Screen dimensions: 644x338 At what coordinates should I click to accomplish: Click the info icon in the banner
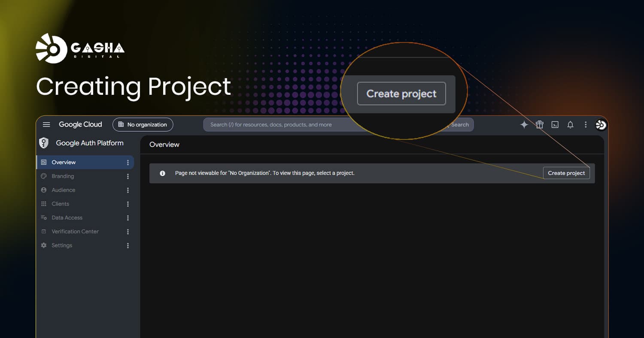(x=162, y=173)
